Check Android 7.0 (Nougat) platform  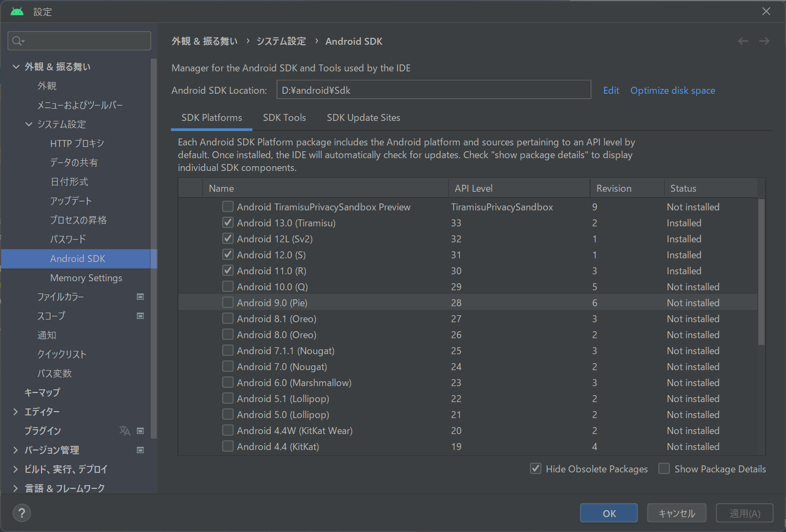point(228,366)
